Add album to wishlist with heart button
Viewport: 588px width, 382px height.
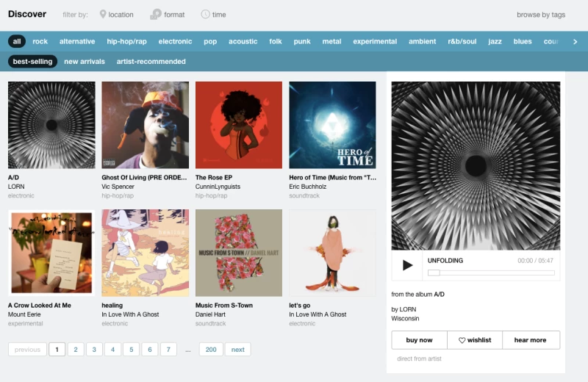tap(474, 340)
